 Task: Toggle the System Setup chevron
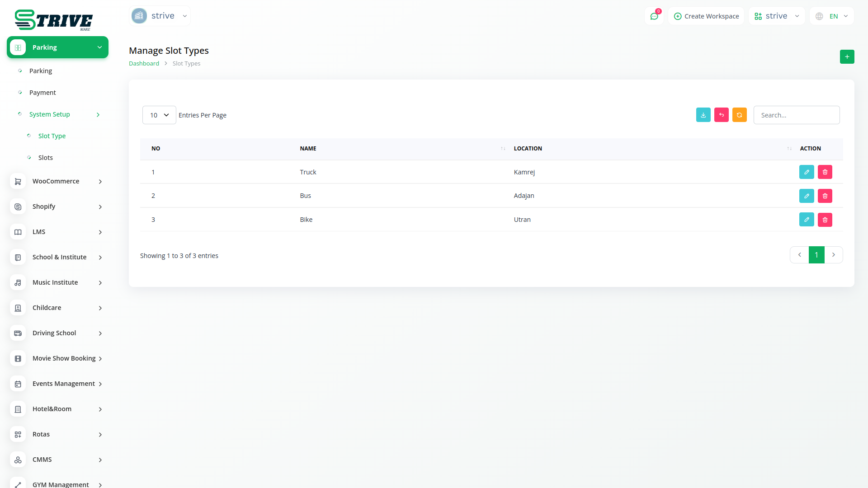(98, 115)
